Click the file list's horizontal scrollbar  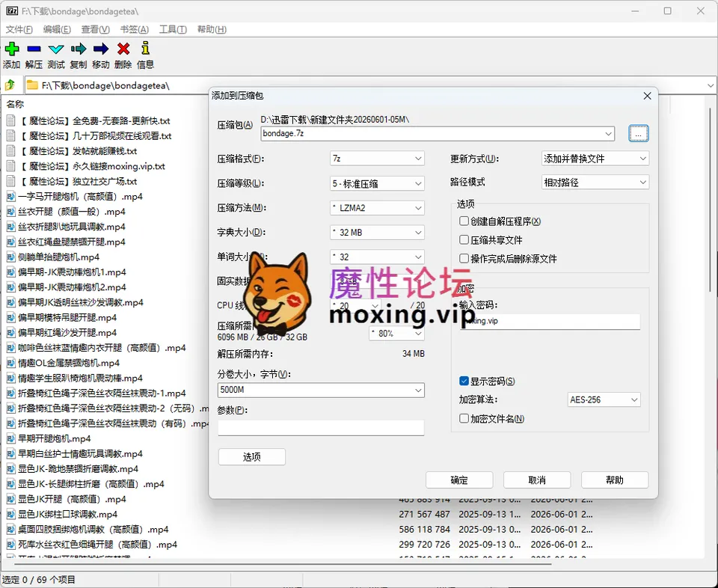click(x=284, y=563)
